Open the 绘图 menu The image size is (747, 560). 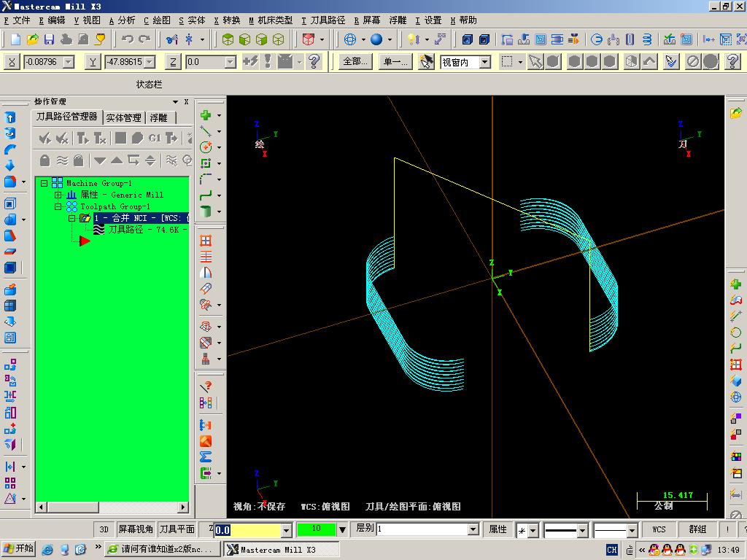(158, 20)
